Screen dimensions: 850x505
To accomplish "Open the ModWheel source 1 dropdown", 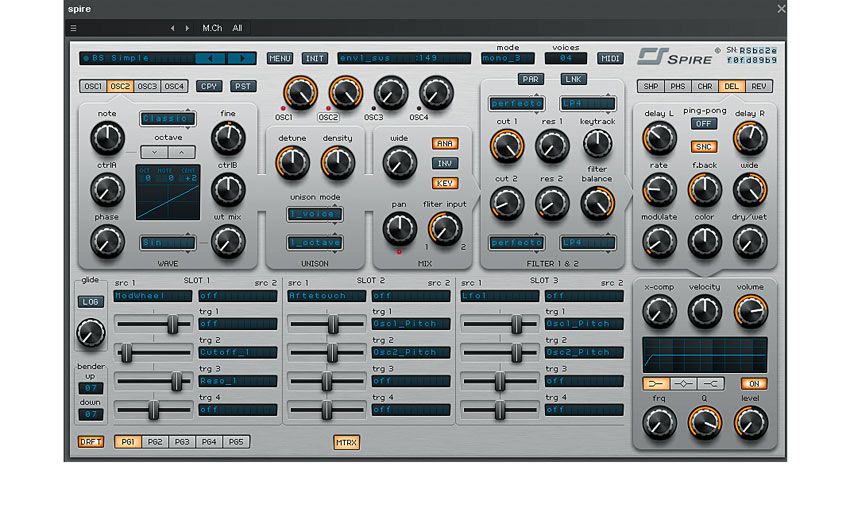I will (x=153, y=296).
